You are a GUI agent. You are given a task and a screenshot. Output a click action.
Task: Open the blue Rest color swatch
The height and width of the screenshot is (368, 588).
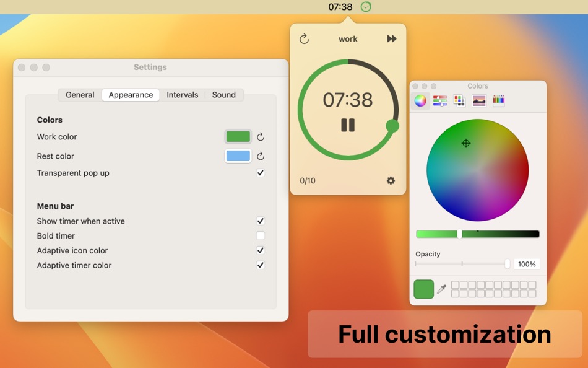pos(238,156)
